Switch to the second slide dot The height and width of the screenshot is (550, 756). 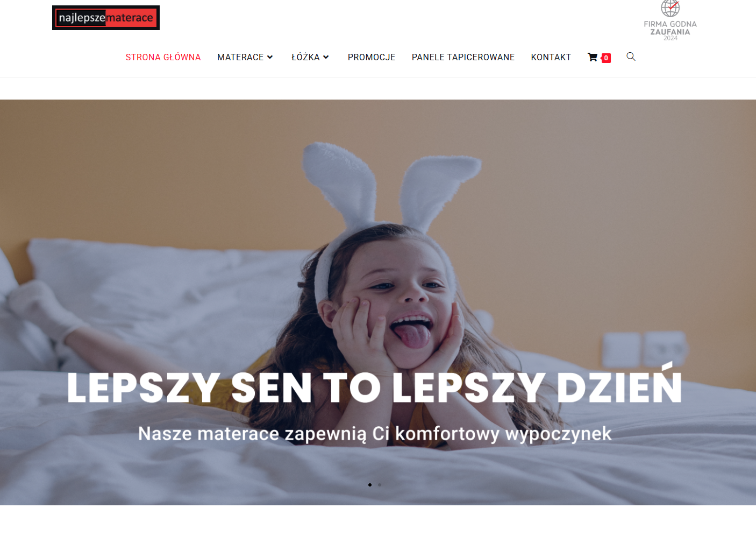point(380,485)
